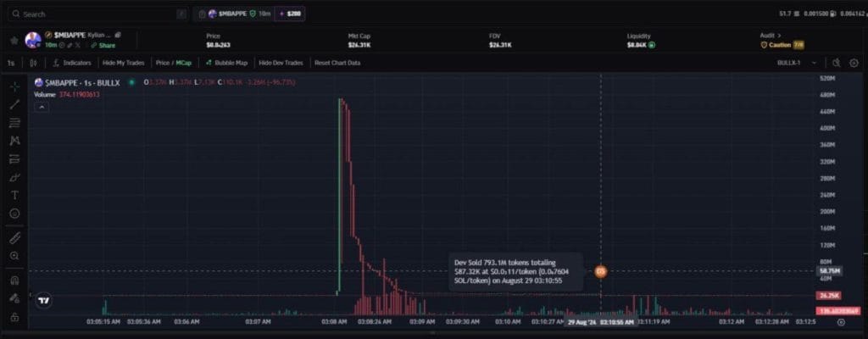Viewport: 868px width, 339px height.
Task: Change the 1s time interval
Action: point(10,63)
